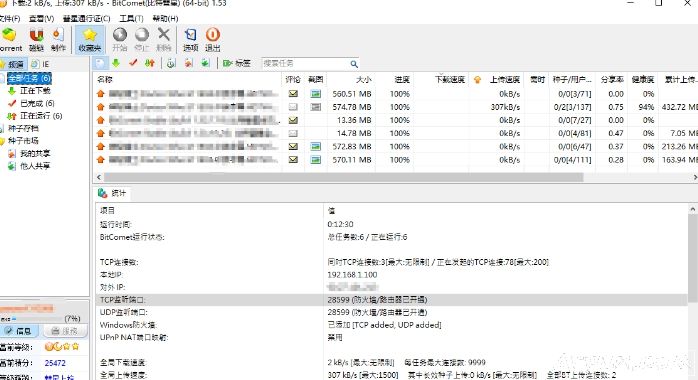The image size is (698, 380).
Task: Expand 种子市场 in the sidebar
Action: (x=23, y=141)
